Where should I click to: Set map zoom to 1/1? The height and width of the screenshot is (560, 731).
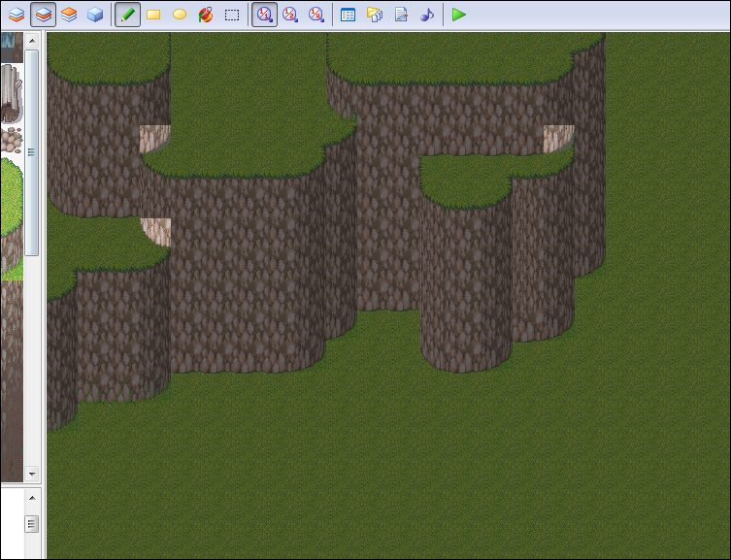click(x=264, y=15)
